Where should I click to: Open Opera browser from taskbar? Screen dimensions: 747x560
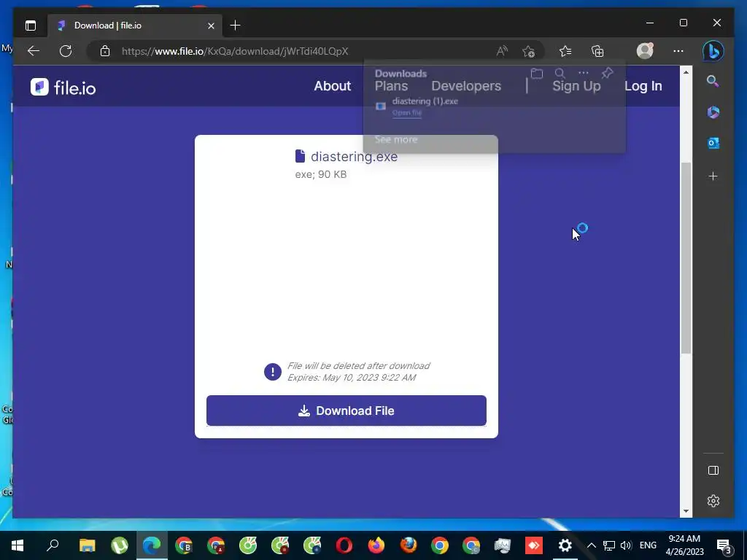point(344,545)
